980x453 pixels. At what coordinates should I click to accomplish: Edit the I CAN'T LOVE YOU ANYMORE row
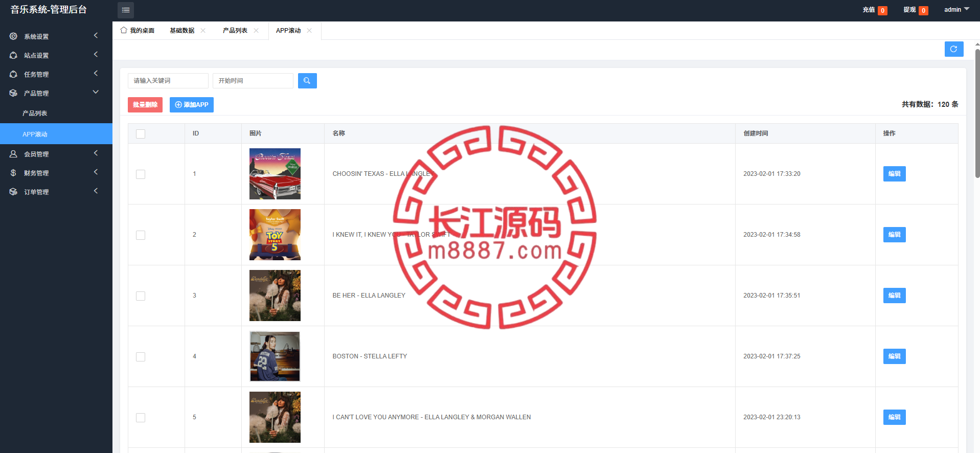tap(895, 417)
